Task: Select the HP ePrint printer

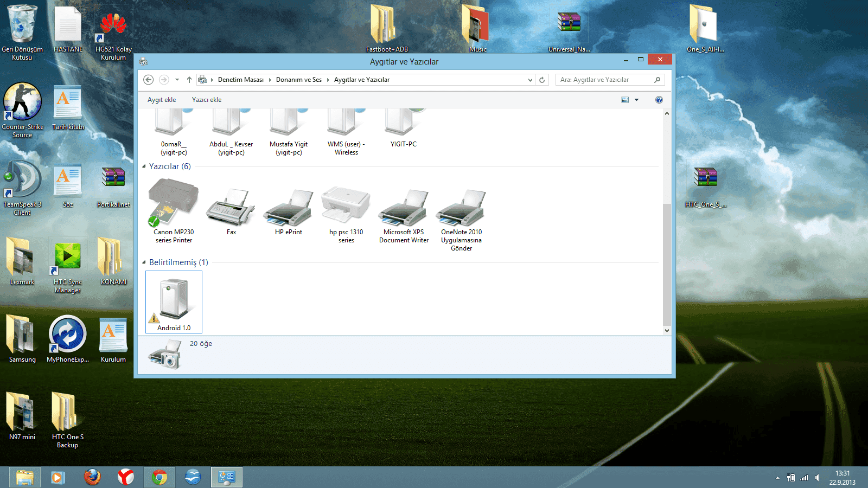Action: tap(289, 211)
